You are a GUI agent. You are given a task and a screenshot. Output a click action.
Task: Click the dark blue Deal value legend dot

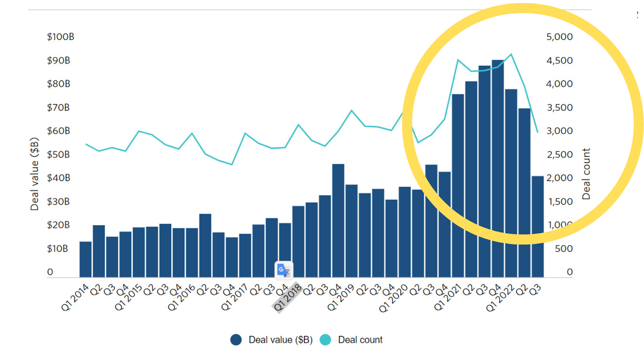coord(236,340)
